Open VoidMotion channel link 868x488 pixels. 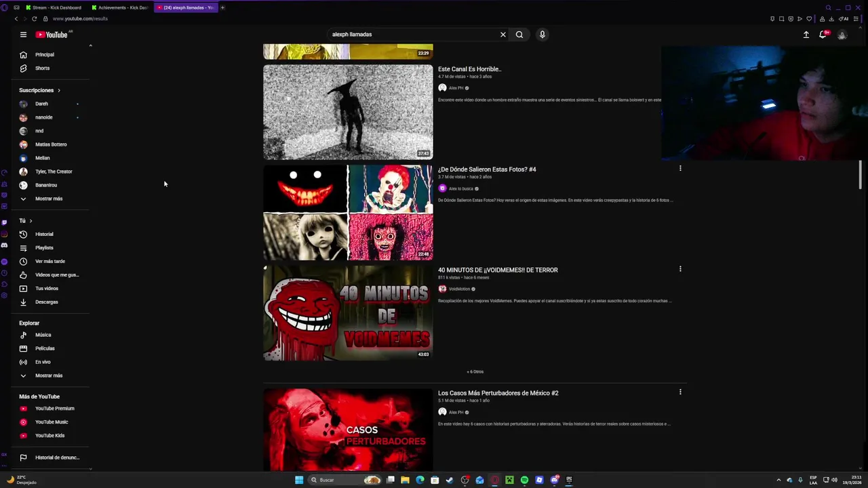click(459, 289)
